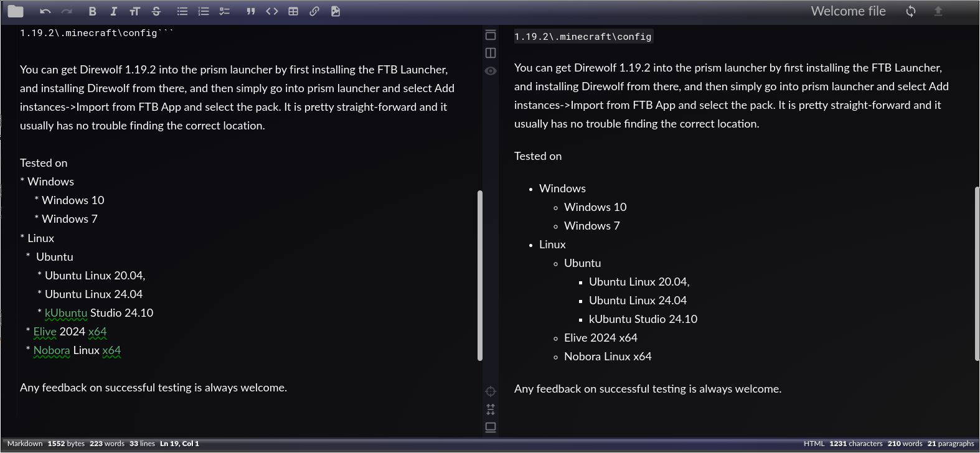Click '210 words' in status bar
The image size is (980, 453).
[x=905, y=444]
